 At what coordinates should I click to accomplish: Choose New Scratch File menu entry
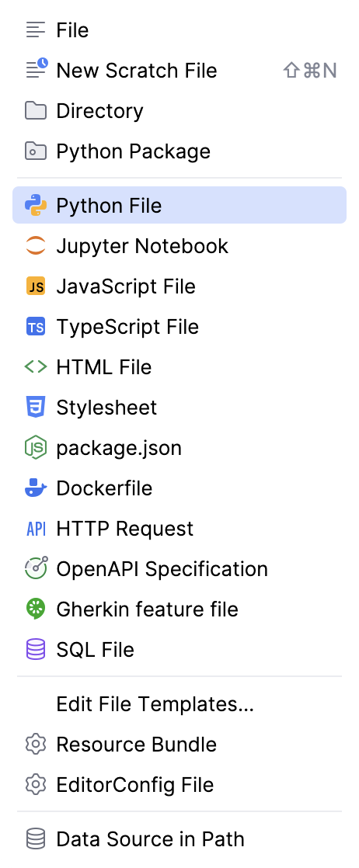(179, 71)
